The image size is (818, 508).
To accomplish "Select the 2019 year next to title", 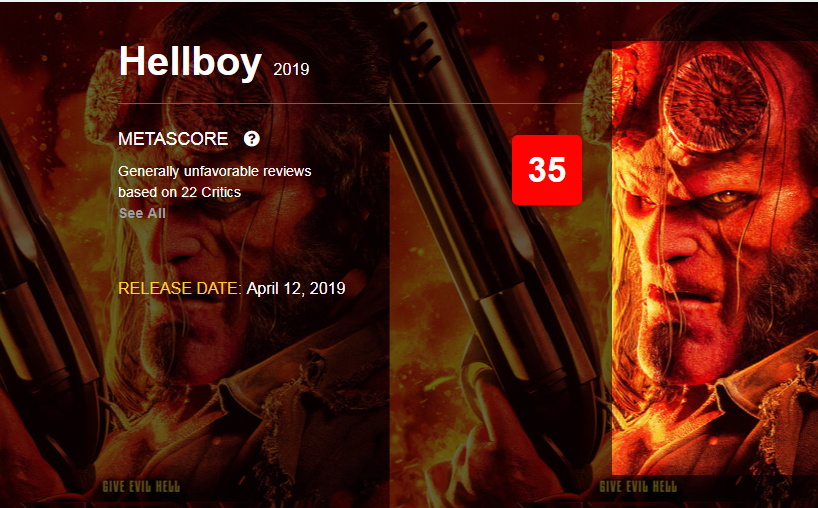I will tap(291, 69).
